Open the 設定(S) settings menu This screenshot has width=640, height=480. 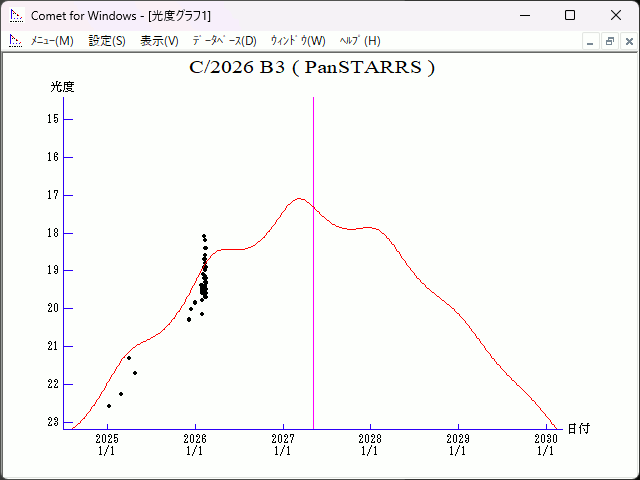click(x=107, y=41)
